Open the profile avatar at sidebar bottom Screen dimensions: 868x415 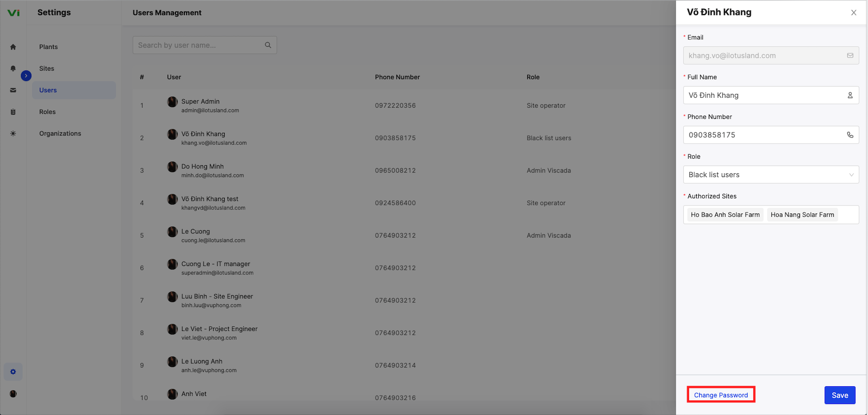tap(13, 394)
